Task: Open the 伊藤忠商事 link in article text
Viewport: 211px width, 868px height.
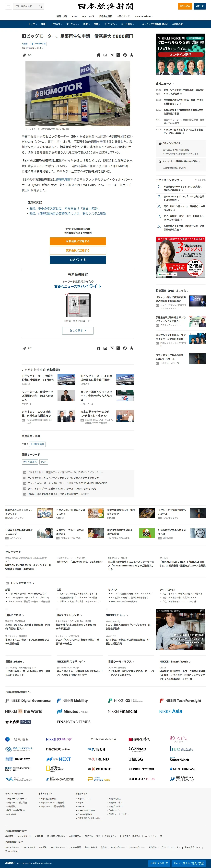Action: click(x=63, y=180)
